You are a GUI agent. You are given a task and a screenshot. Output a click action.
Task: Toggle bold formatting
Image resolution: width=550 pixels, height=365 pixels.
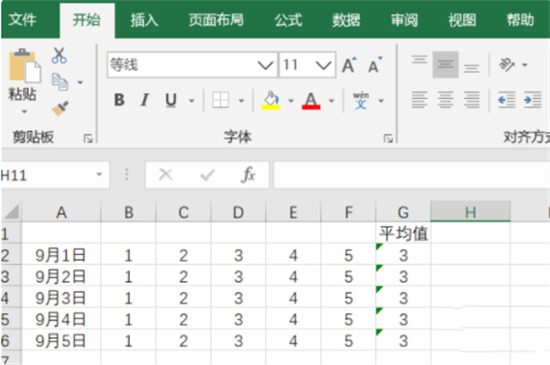point(119,100)
